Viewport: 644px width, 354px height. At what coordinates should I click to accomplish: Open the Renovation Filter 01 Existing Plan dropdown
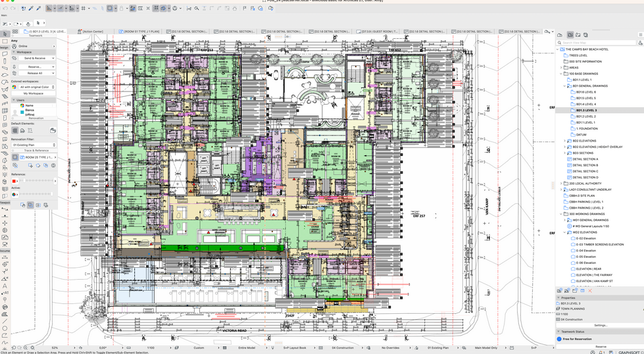pos(34,145)
